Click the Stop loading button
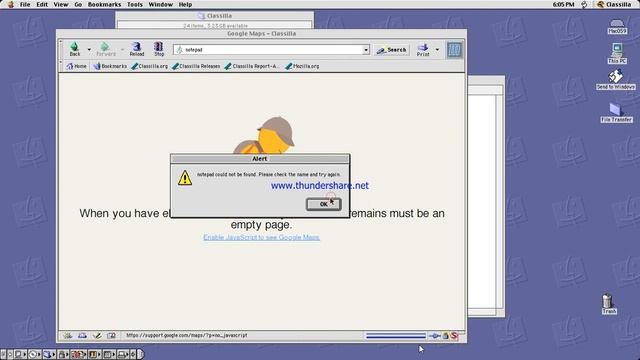The height and width of the screenshot is (360, 640). [x=159, y=49]
